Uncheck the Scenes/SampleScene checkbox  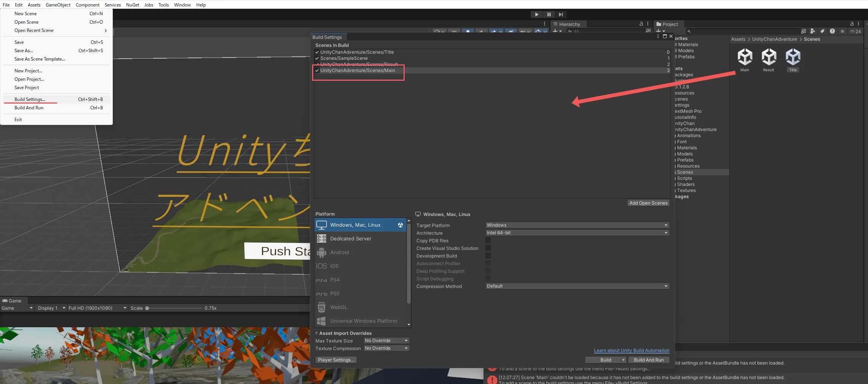click(x=317, y=58)
